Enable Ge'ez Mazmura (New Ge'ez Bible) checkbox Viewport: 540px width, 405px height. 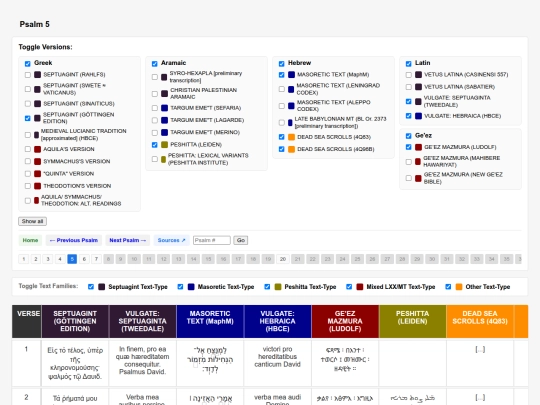coord(408,178)
